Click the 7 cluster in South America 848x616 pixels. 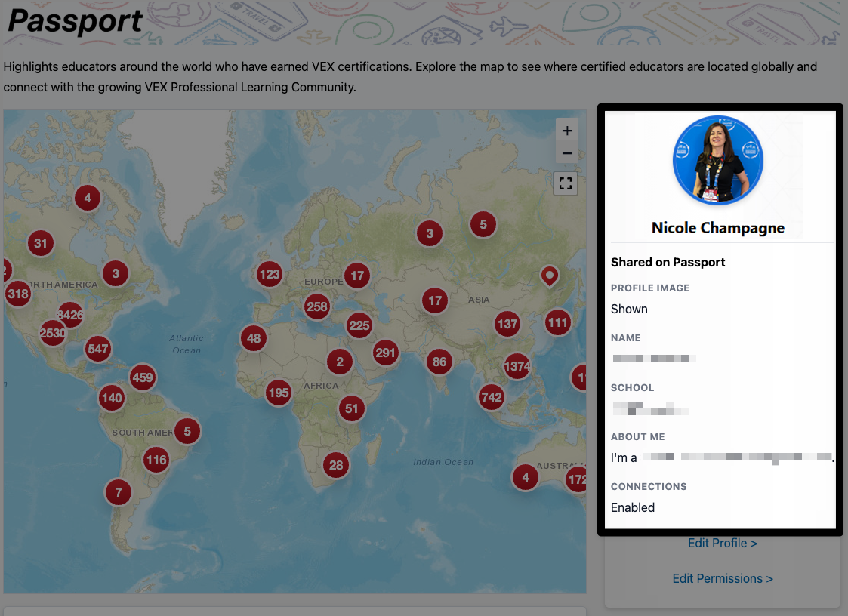[119, 492]
